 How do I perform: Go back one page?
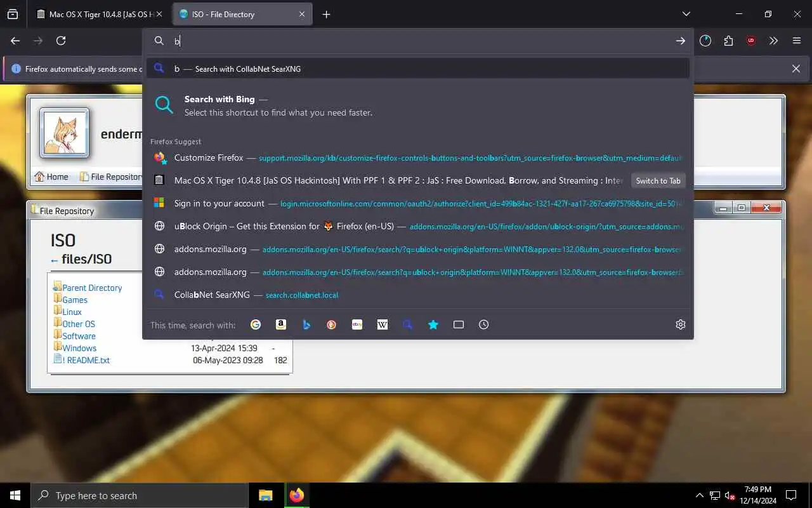coord(15,41)
